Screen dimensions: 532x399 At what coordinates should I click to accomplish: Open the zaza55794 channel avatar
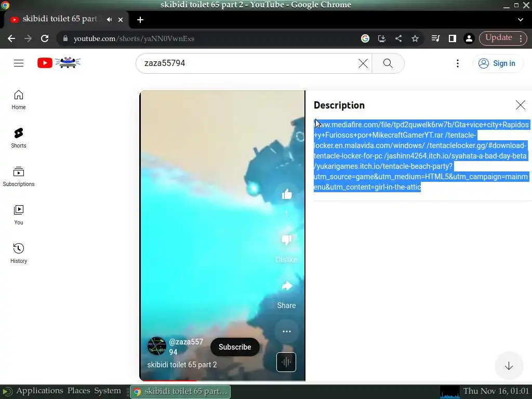pyautogui.click(x=157, y=345)
